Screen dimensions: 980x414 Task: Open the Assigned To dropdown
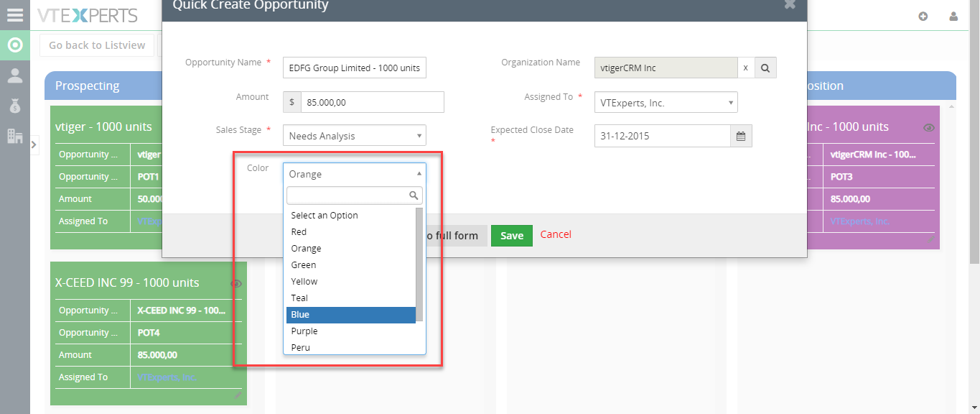(666, 103)
